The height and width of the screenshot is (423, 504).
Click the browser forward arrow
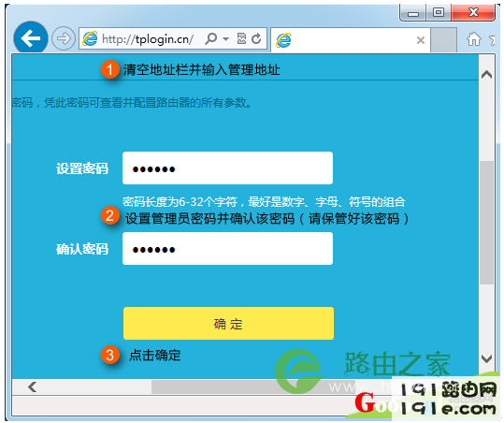[x=64, y=38]
